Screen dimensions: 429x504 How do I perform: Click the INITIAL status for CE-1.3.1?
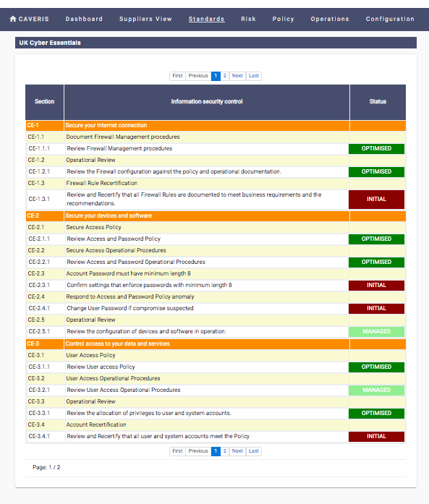pos(376,200)
